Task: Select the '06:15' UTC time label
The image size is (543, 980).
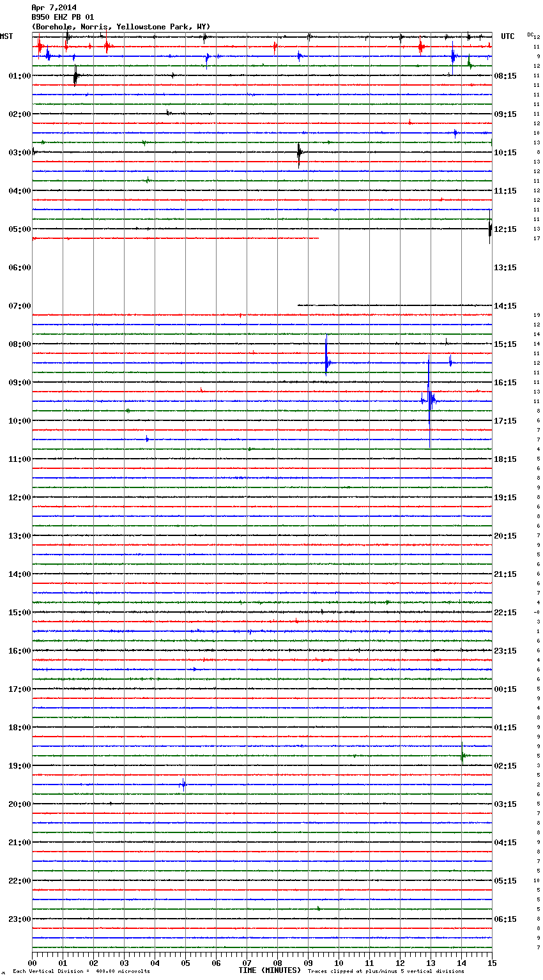Action: (505, 919)
